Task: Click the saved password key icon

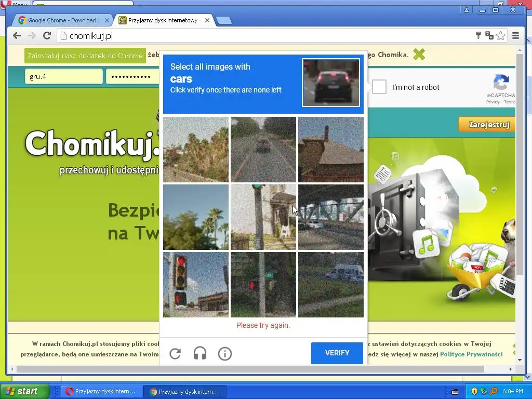Action: (x=478, y=35)
